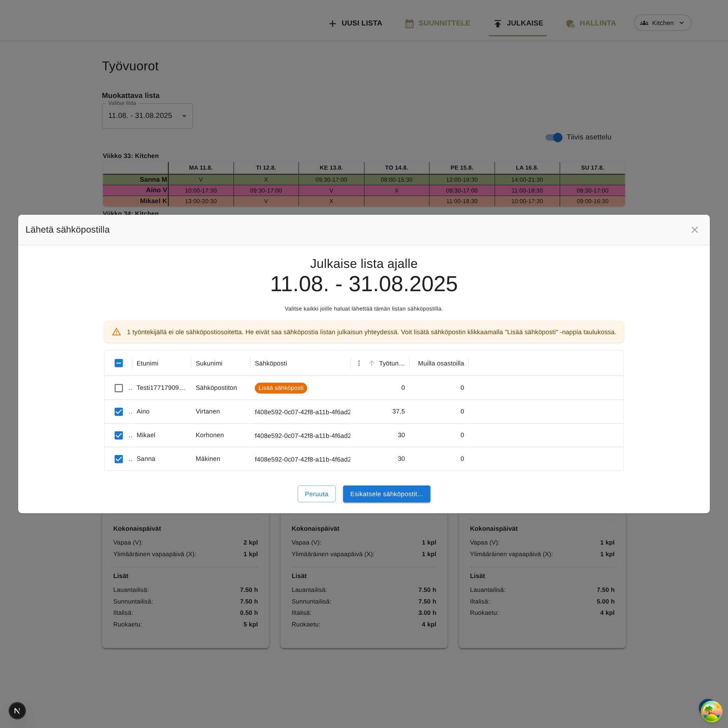Click the Next.js dev tools badge
Viewport: 728px width, 728px height.
tap(17, 711)
